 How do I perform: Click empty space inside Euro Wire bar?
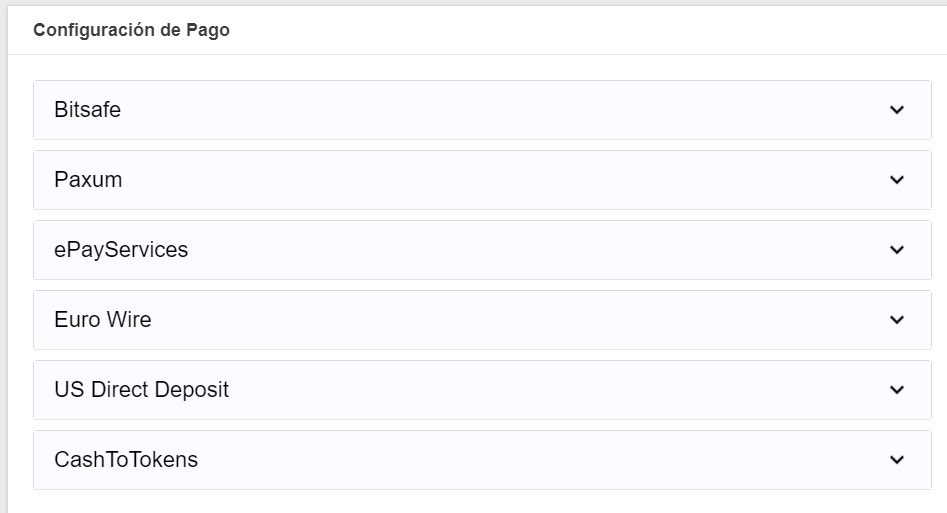480,320
